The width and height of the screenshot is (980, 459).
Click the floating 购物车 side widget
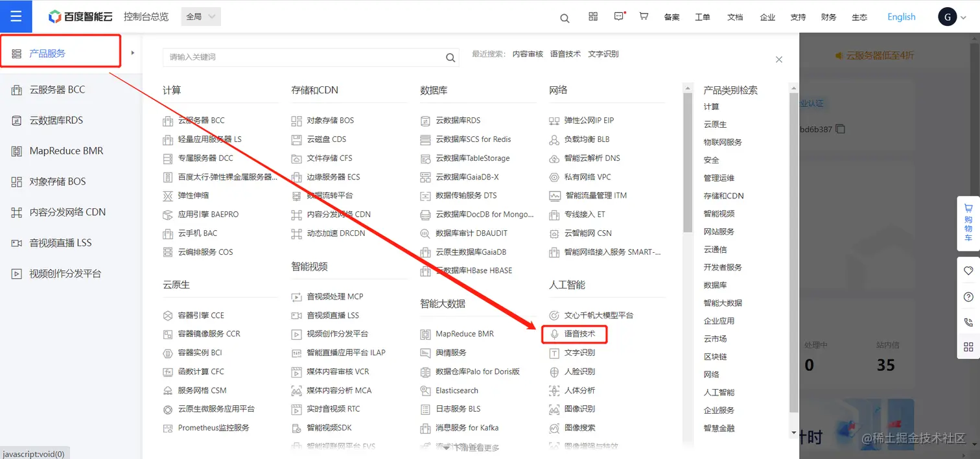coord(968,224)
